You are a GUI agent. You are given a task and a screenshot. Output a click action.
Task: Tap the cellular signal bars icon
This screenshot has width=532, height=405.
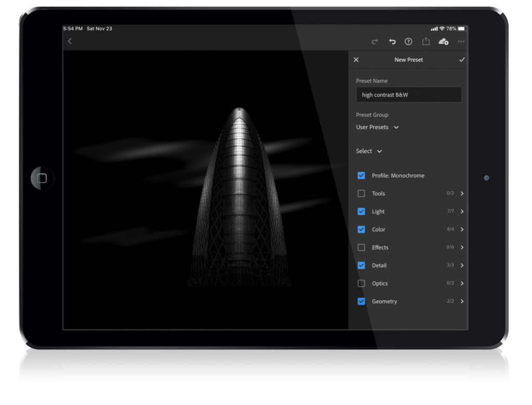[434, 29]
